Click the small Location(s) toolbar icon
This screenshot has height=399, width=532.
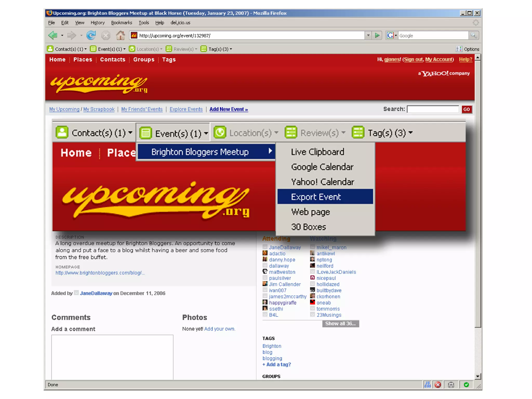coord(132,49)
